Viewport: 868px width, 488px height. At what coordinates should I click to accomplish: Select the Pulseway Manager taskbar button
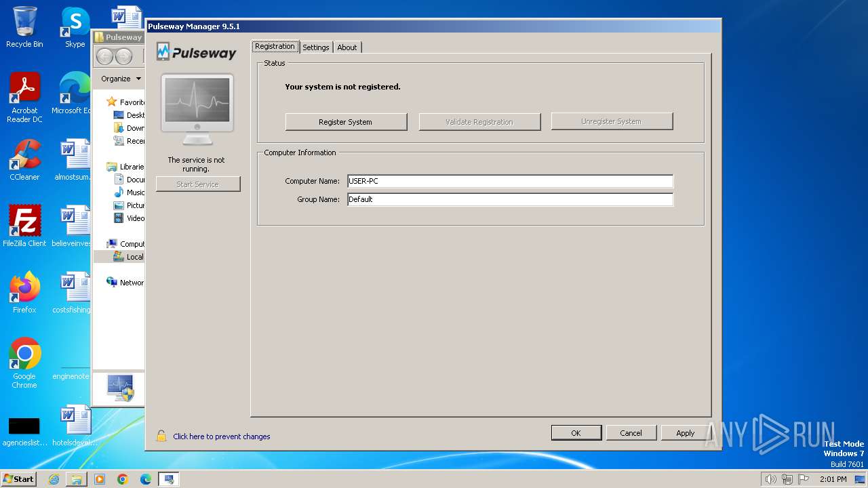tap(169, 479)
